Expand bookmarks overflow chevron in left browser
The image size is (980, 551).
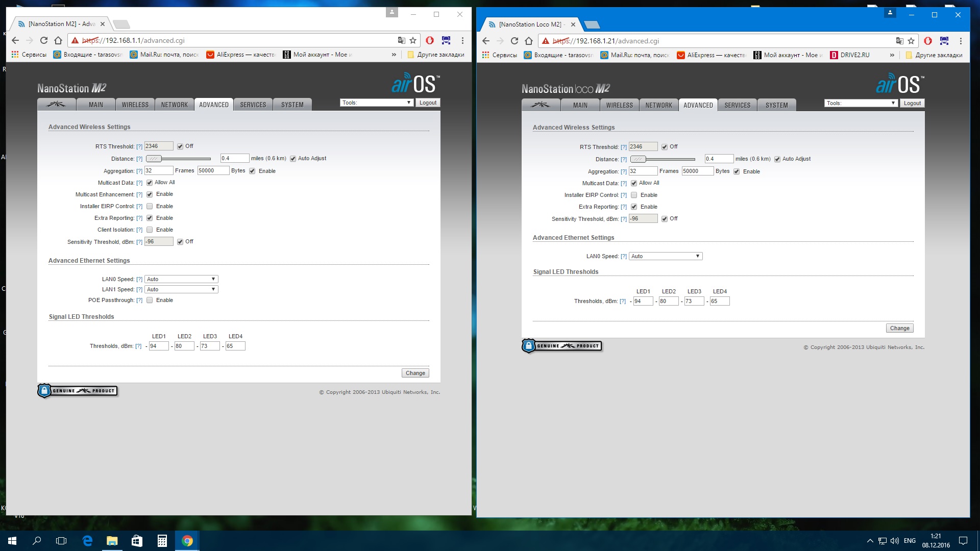pyautogui.click(x=394, y=55)
